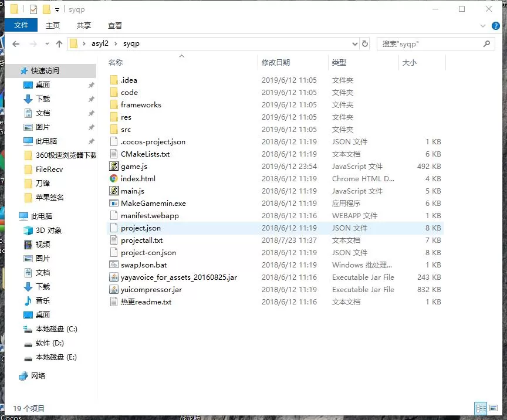507x420 pixels.
Task: Switch to details view in status bar
Action: click(x=481, y=408)
